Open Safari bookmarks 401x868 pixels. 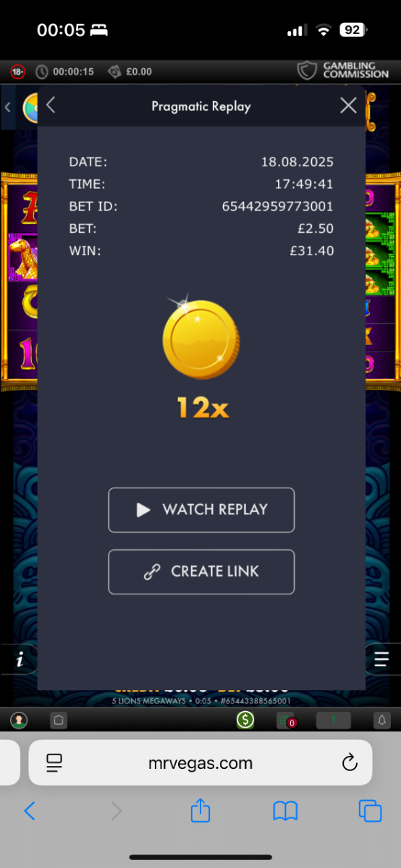click(x=285, y=812)
